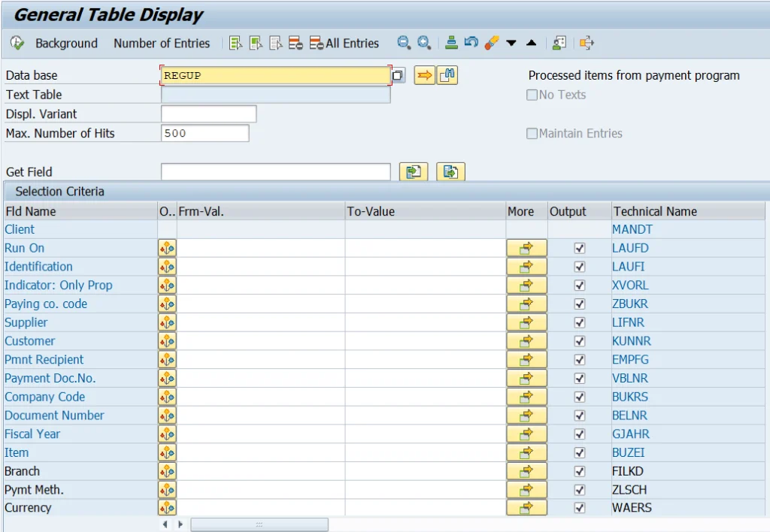770x532 pixels.
Task: Click the Background toolbar button
Action: tap(66, 43)
